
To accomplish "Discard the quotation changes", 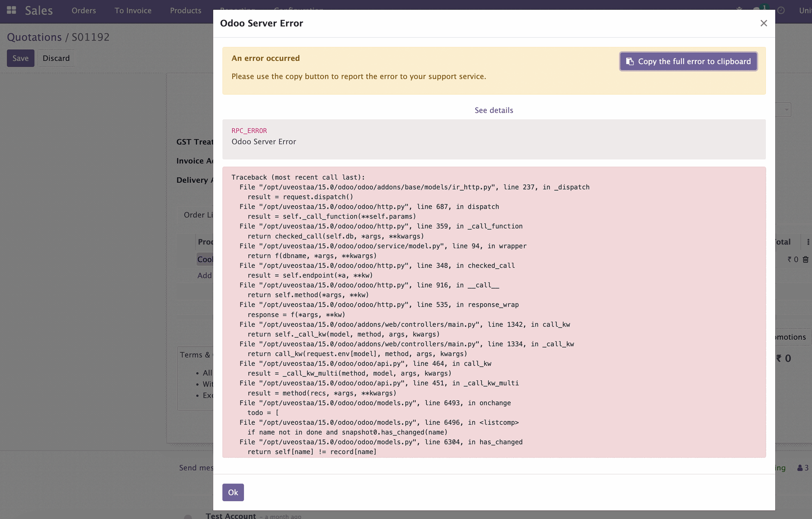I will [56, 58].
